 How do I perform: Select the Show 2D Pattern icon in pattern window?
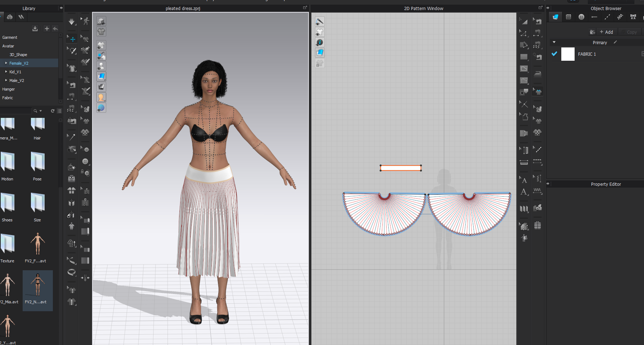[x=319, y=32]
